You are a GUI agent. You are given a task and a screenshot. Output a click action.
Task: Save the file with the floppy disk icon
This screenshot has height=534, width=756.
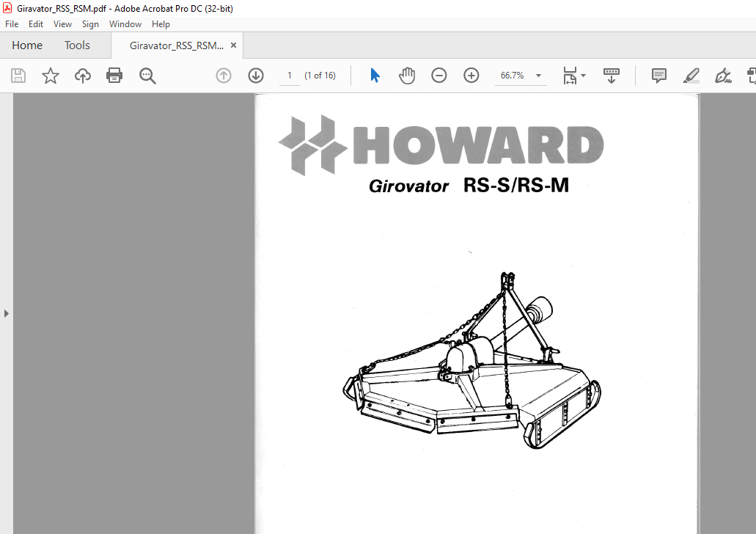coord(18,76)
